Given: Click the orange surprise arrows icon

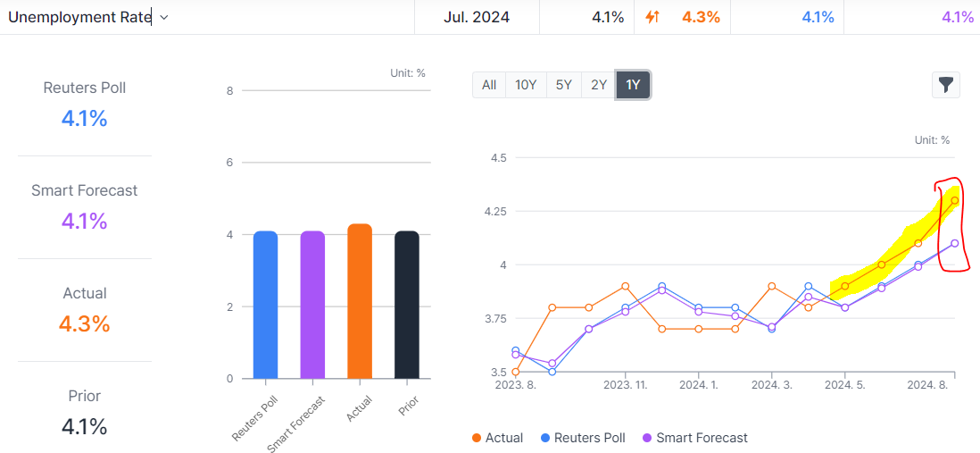Looking at the screenshot, I should pyautogui.click(x=652, y=17).
